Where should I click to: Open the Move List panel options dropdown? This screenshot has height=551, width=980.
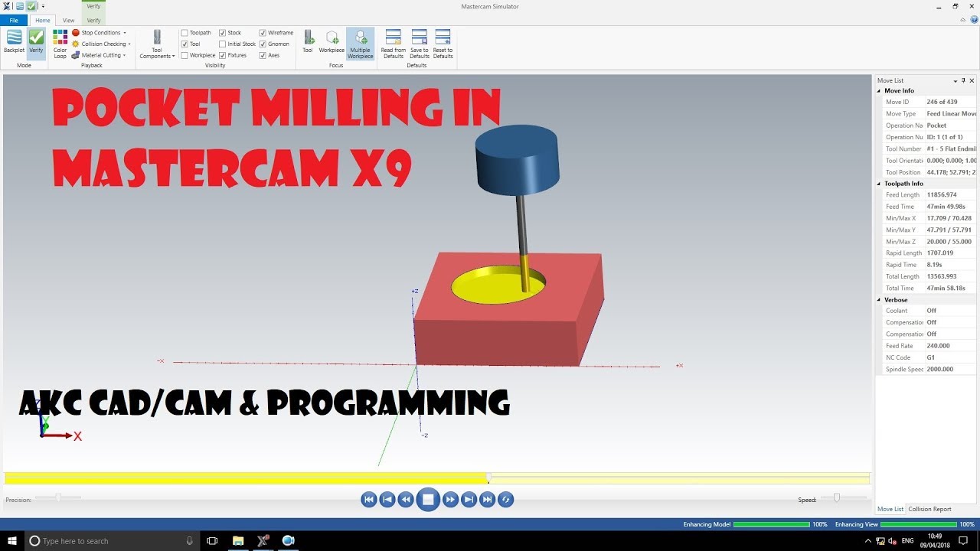[955, 80]
